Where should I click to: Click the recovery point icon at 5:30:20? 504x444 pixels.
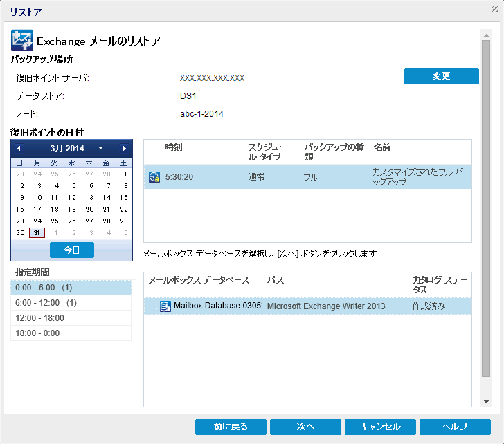tap(154, 177)
